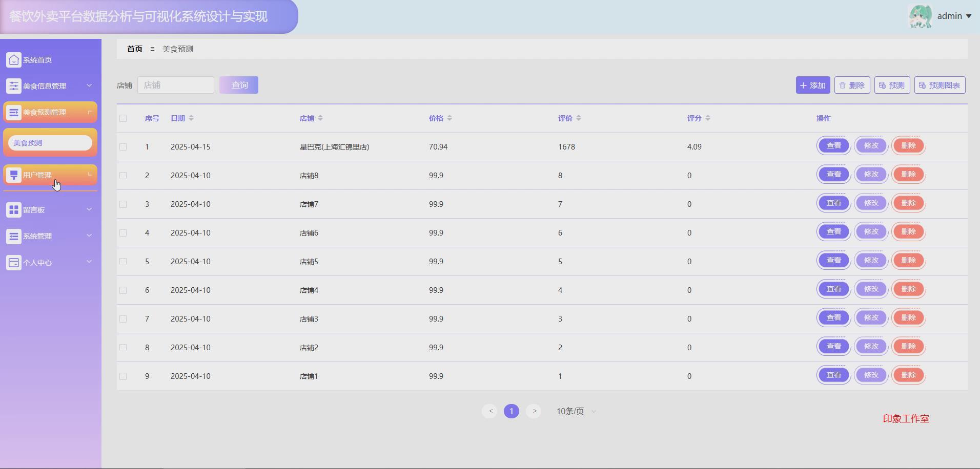Expand the admin account dropdown

pos(953,16)
